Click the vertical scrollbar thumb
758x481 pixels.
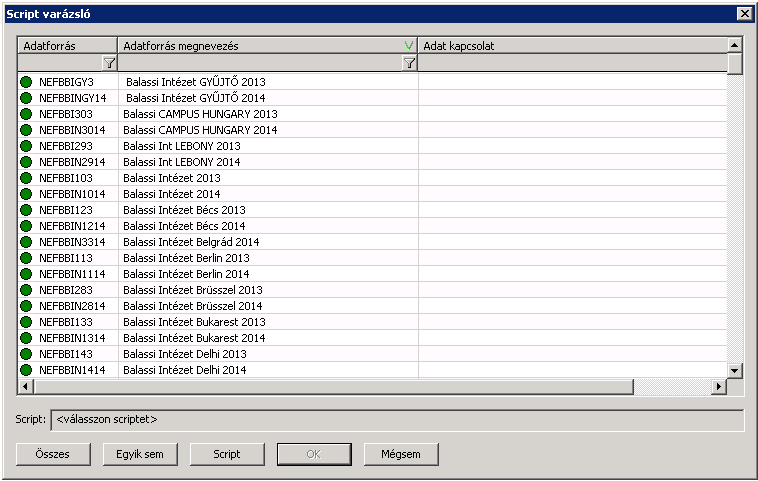point(735,64)
